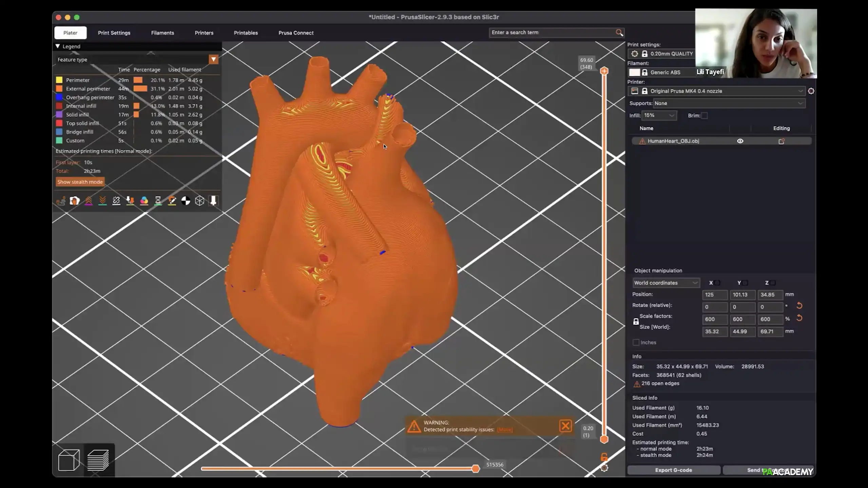
Task: Click the search magnifier icon
Action: tap(619, 33)
